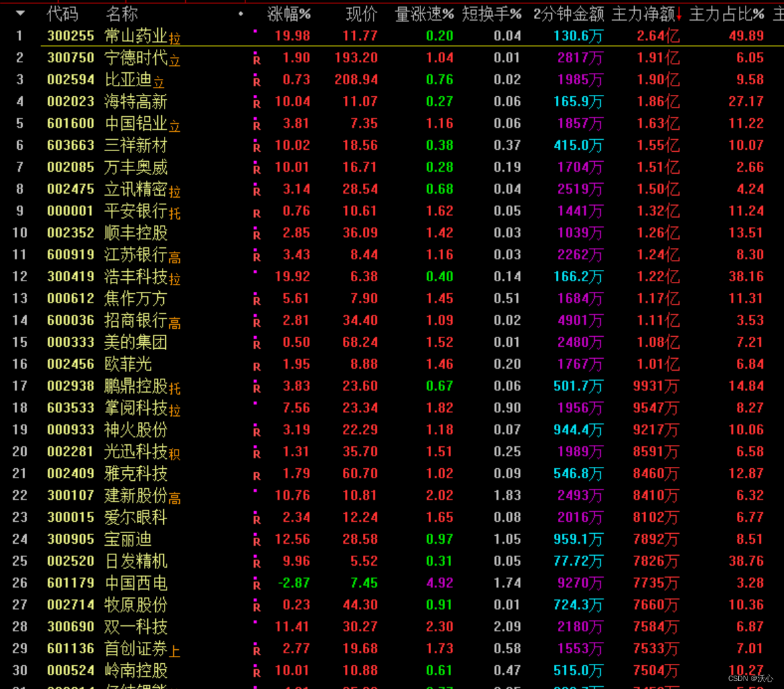Select stock name 牧原股份
784x689 pixels.
(135, 605)
